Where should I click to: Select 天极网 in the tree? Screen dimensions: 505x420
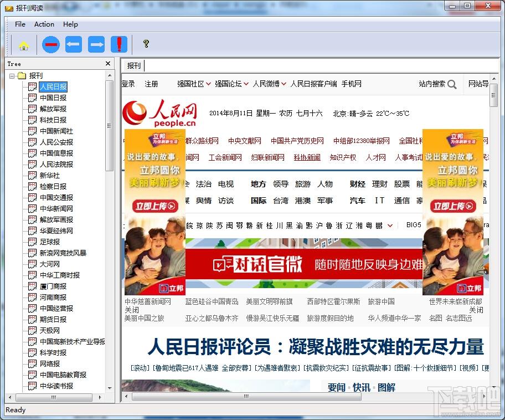[50, 330]
